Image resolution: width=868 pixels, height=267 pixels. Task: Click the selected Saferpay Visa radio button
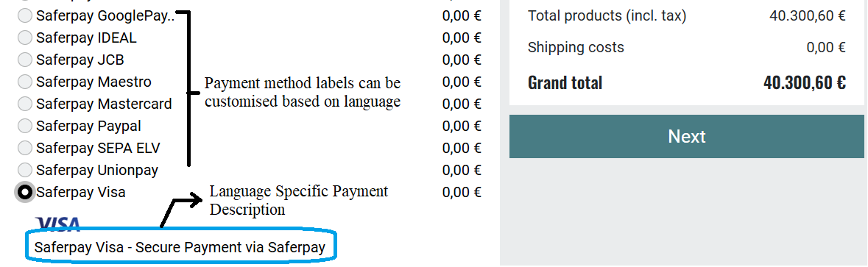pyautogui.click(x=25, y=192)
